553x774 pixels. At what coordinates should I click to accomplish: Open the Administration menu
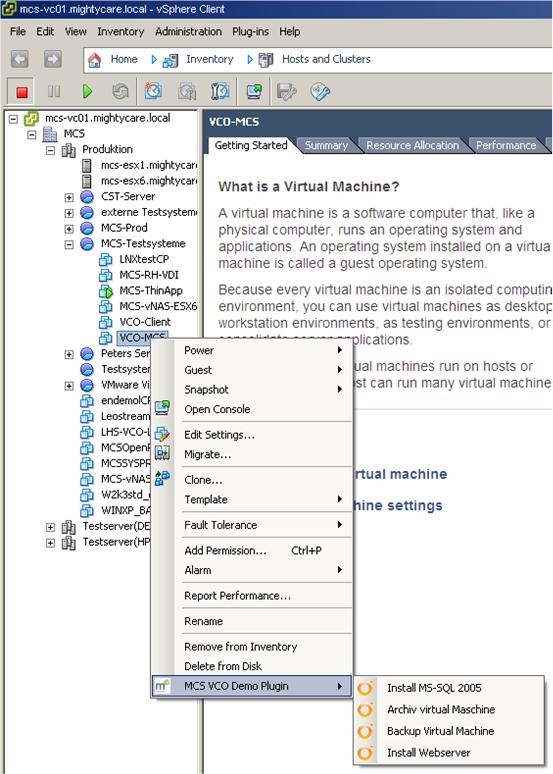[189, 32]
